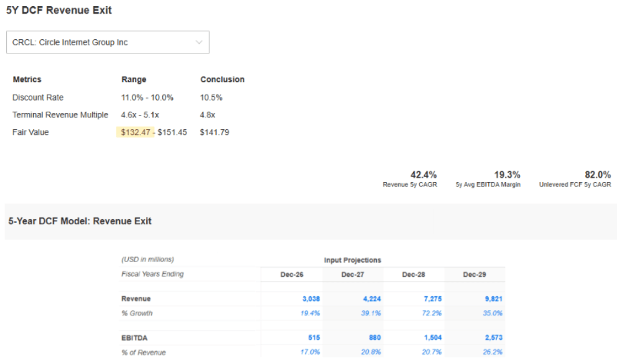Select the 'Terminal Revenue Multiple' label
This screenshot has width=617, height=364.
point(60,115)
